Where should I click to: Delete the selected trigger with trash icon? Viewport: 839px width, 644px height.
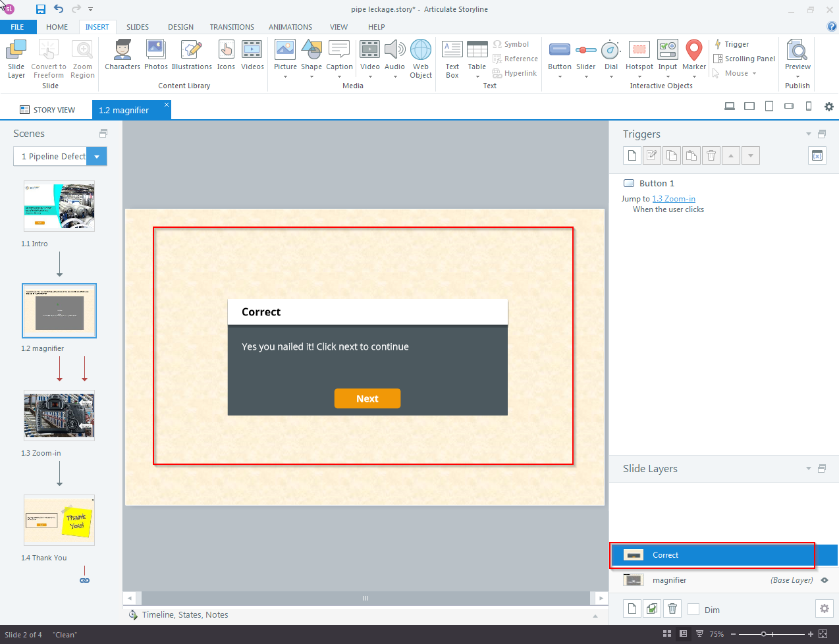click(x=711, y=155)
